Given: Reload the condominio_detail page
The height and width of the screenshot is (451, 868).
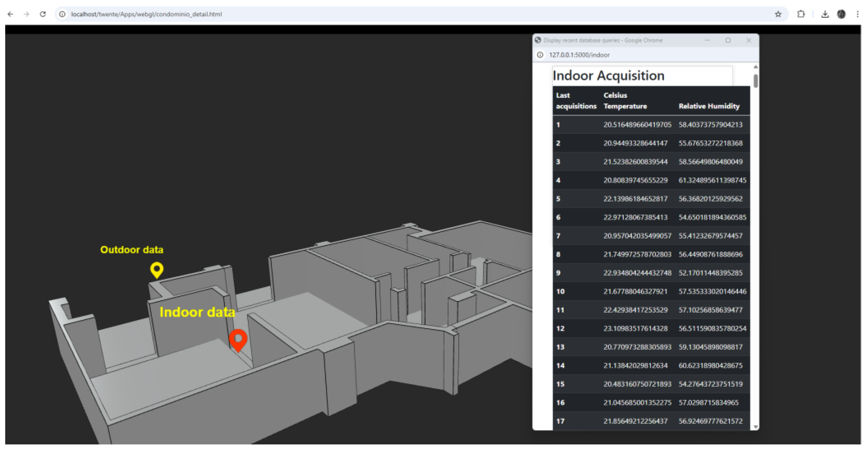Looking at the screenshot, I should [x=43, y=14].
